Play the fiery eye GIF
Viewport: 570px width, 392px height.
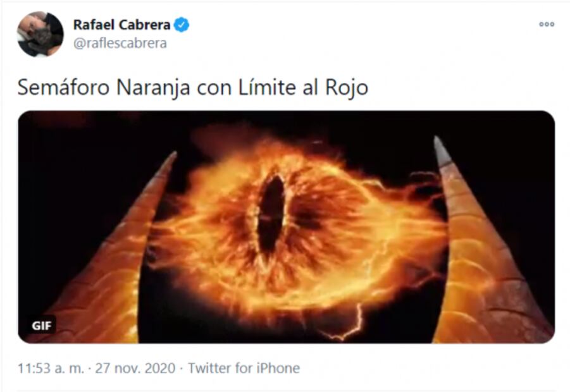pos(287,227)
